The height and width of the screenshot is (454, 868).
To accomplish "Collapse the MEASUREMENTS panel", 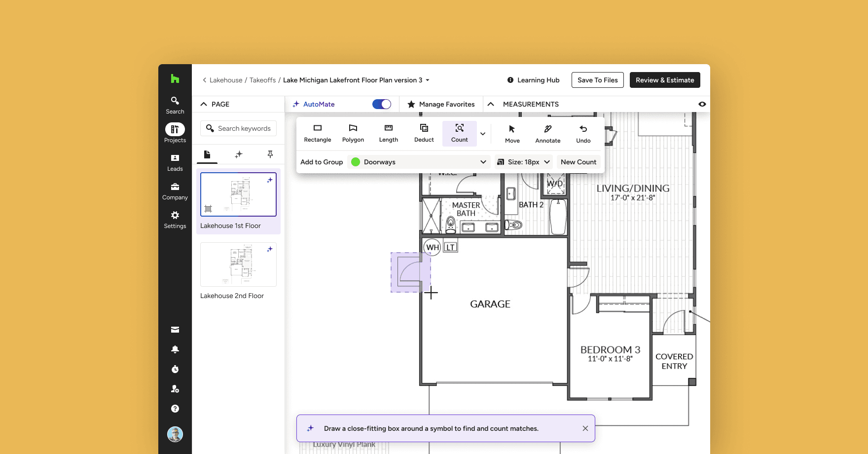I will click(491, 104).
